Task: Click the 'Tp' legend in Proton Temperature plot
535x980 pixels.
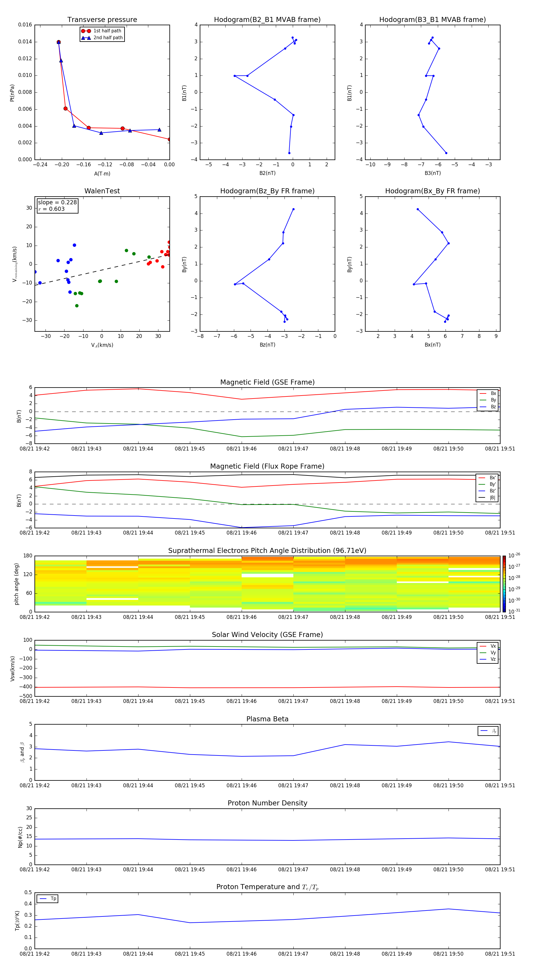Action: pos(47,899)
